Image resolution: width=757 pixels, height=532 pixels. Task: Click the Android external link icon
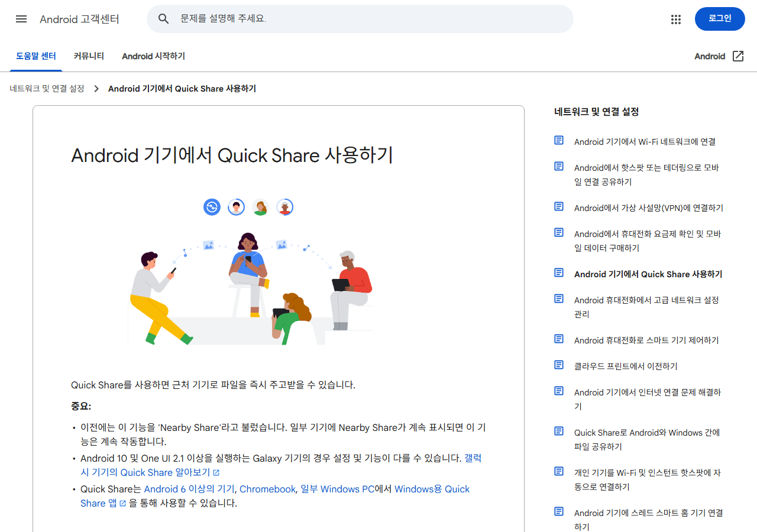click(737, 56)
